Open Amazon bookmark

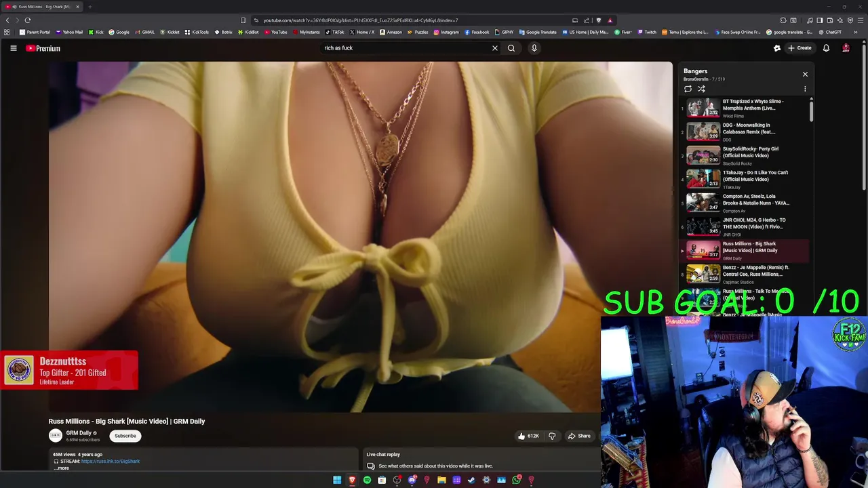391,32
